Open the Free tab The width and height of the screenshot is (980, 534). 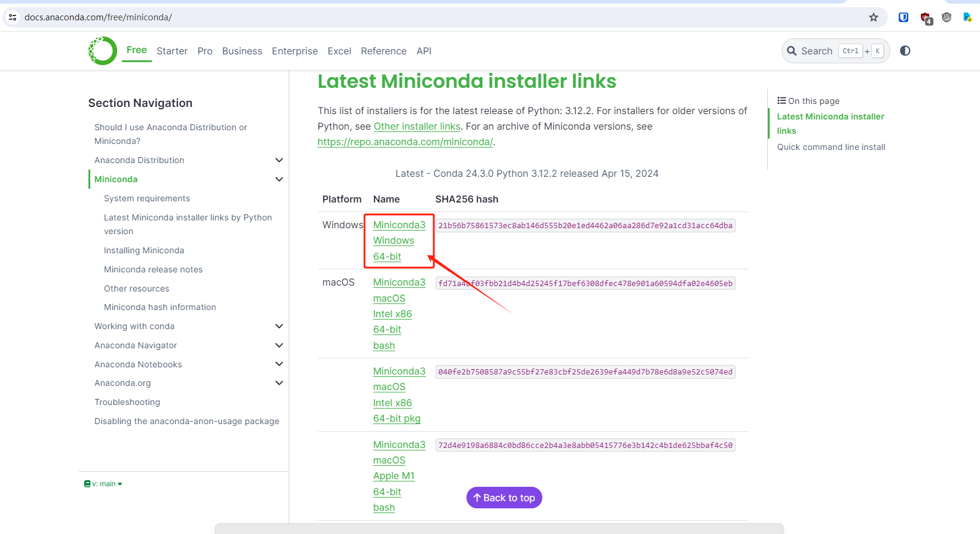pos(137,50)
